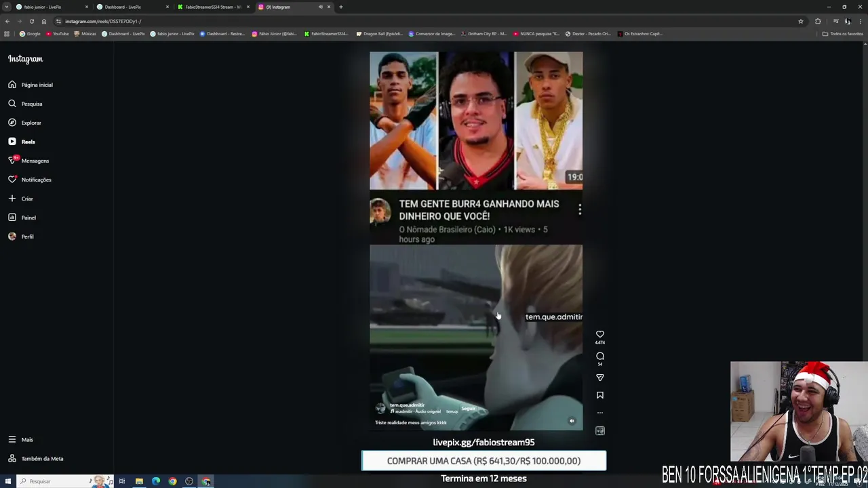Open Perfil in Instagram sidebar

(21, 237)
